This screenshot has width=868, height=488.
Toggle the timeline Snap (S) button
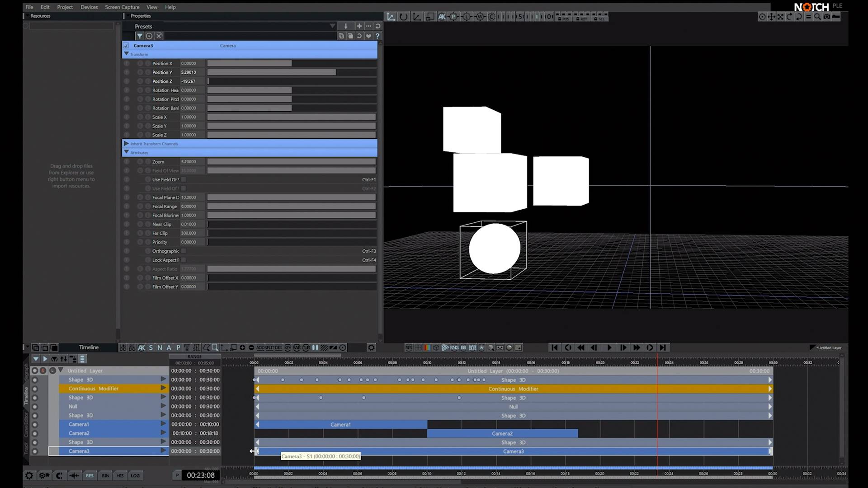tap(151, 347)
